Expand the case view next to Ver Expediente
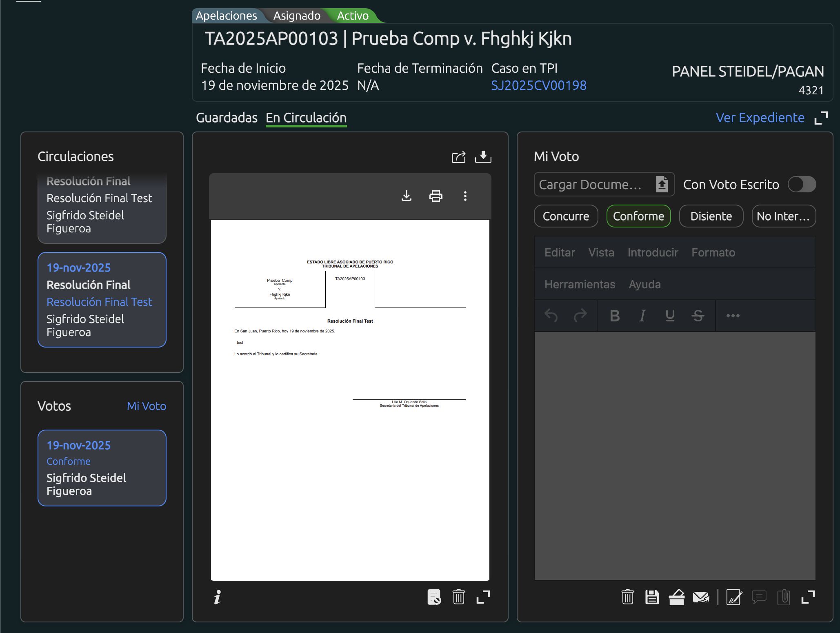 821,118
